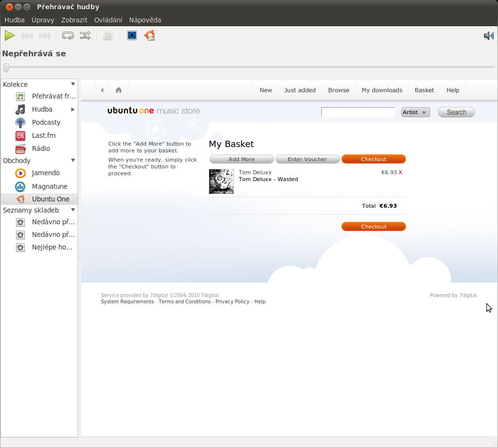Open the Artist search type dropdown

pyautogui.click(x=415, y=112)
